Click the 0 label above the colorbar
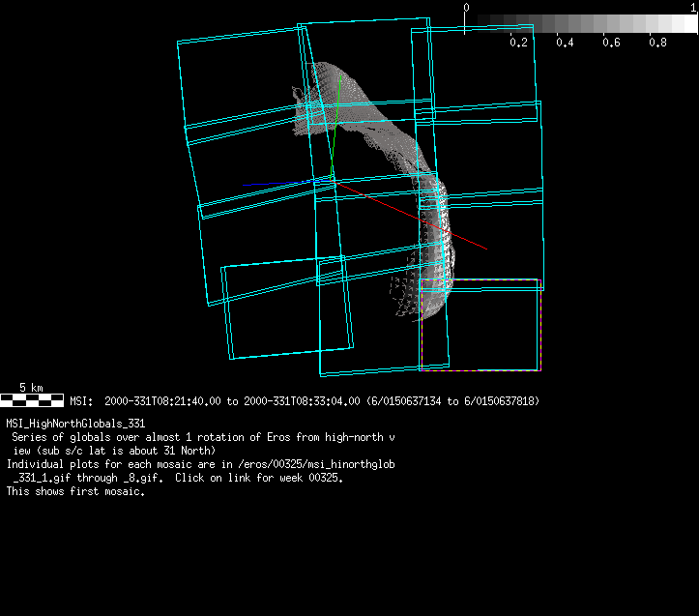Screen dimensions: 699x616 click(x=467, y=8)
